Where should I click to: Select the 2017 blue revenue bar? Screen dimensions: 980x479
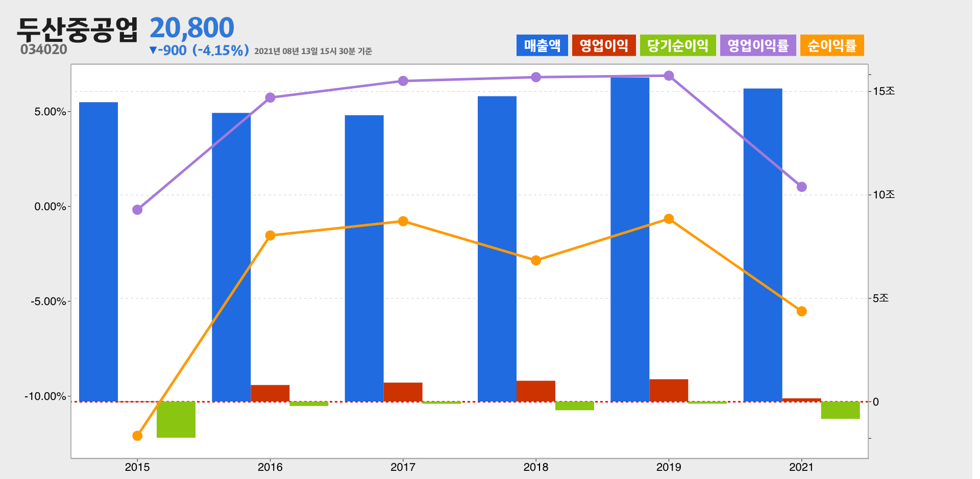(364, 259)
